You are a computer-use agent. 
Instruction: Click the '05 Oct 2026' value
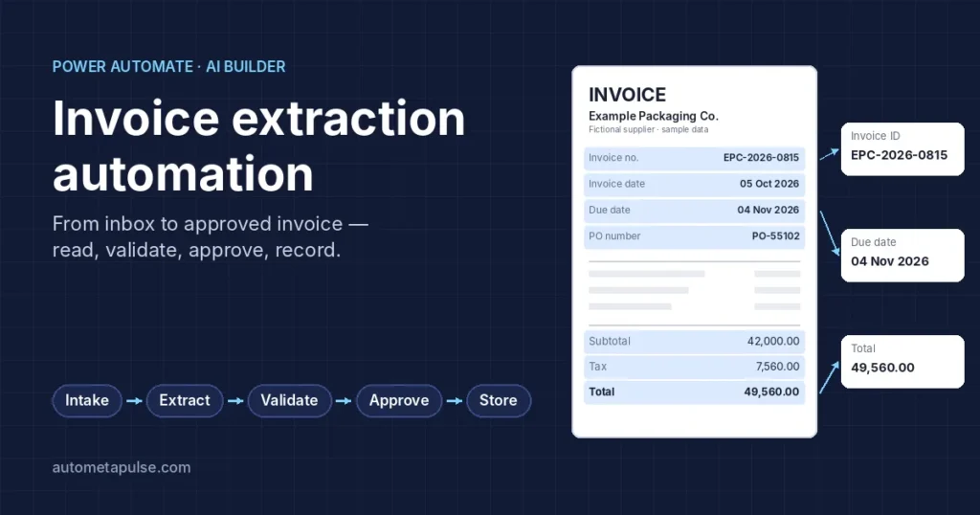(768, 184)
